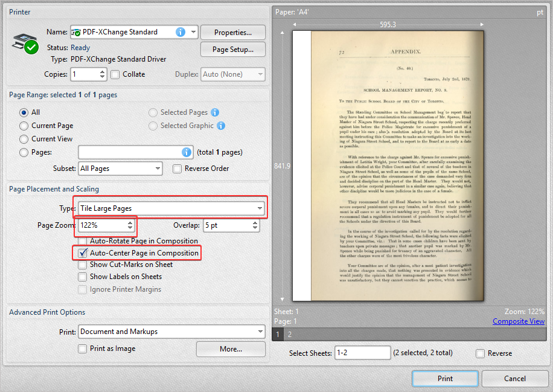Click info icon next to printer name
Image resolution: width=553 pixels, height=392 pixels.
click(x=180, y=32)
